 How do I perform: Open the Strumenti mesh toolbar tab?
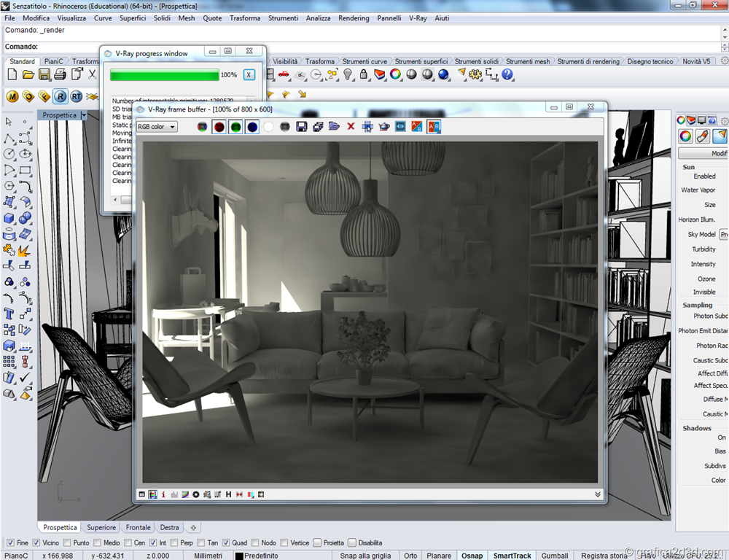click(528, 61)
